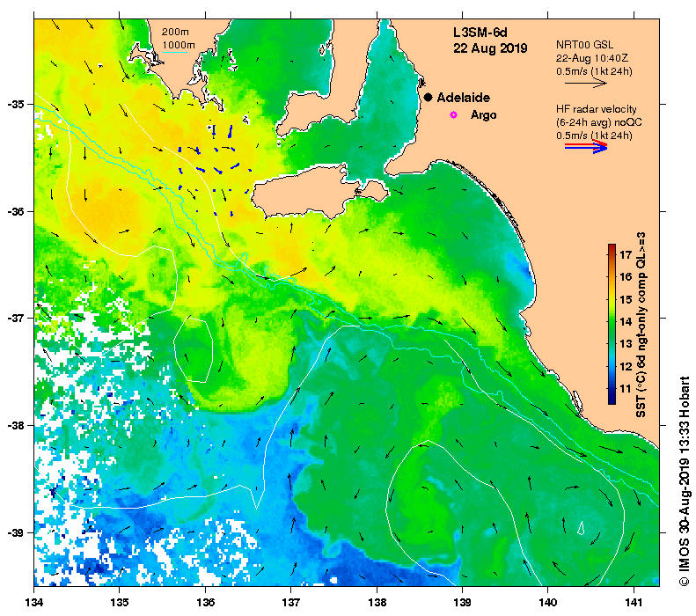This screenshot has width=696, height=616.
Task: Click the red-blue HF radar scale arrow
Action: 585,146
